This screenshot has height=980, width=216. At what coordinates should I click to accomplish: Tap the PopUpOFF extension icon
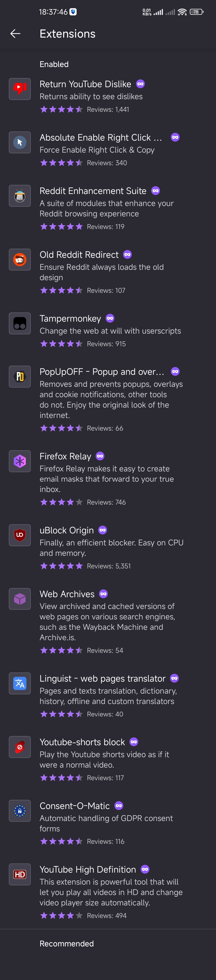[x=20, y=377]
